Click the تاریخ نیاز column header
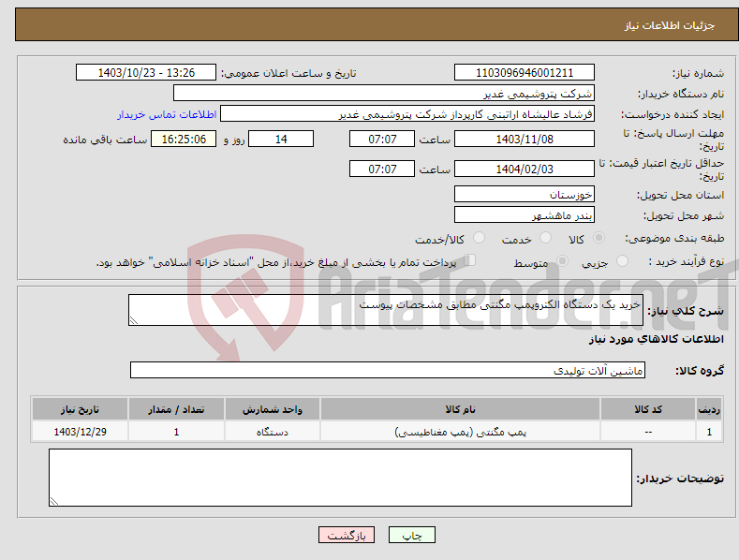739x560 pixels. (x=81, y=409)
